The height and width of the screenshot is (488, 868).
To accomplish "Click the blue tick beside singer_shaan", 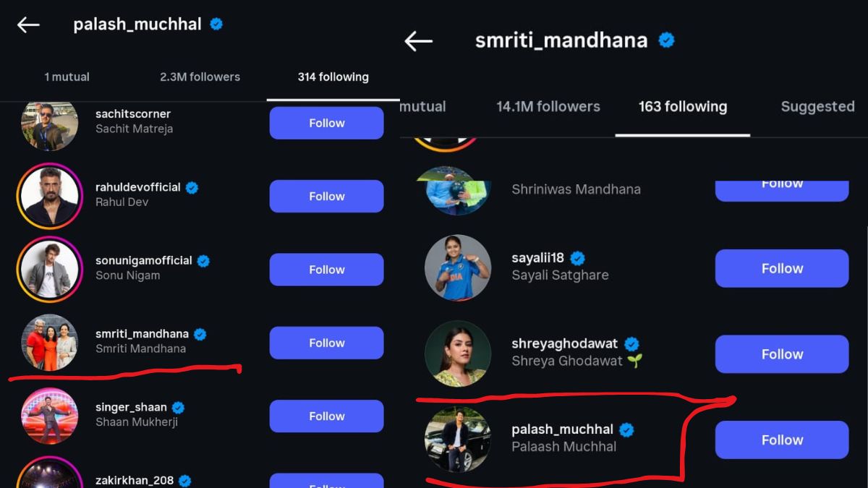I will 178,406.
